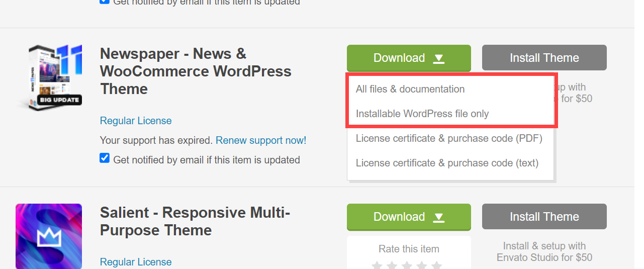The width and height of the screenshot is (644, 269).
Task: Click Newspaper - News & WooCommerce theme title
Action: [196, 71]
